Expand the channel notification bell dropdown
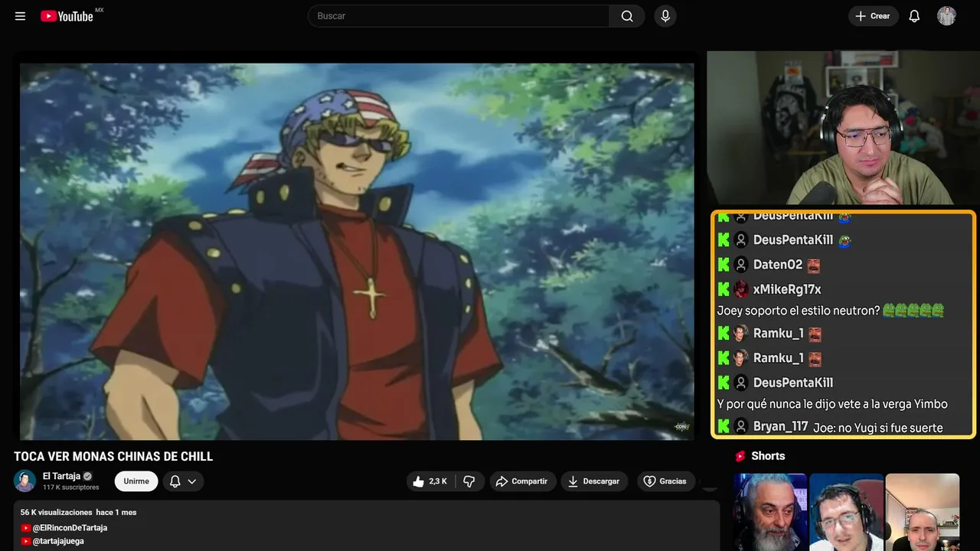Image resolution: width=980 pixels, height=551 pixels. 183,481
